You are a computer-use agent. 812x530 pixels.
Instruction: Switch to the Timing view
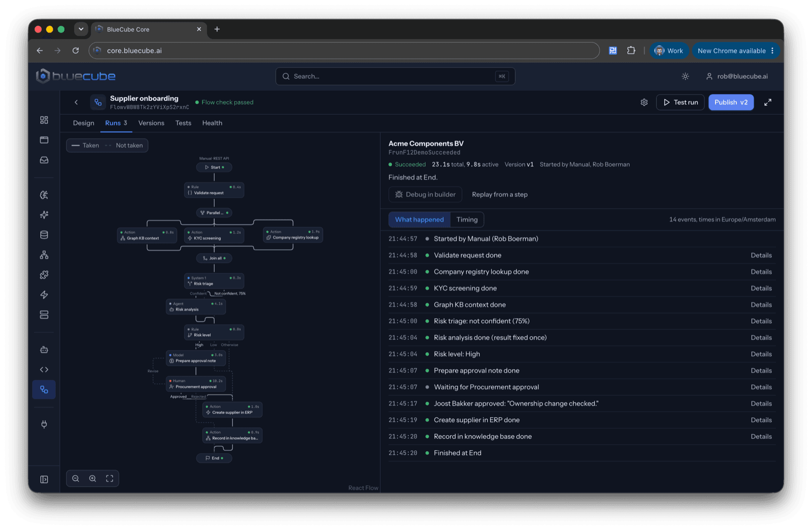[x=467, y=220]
